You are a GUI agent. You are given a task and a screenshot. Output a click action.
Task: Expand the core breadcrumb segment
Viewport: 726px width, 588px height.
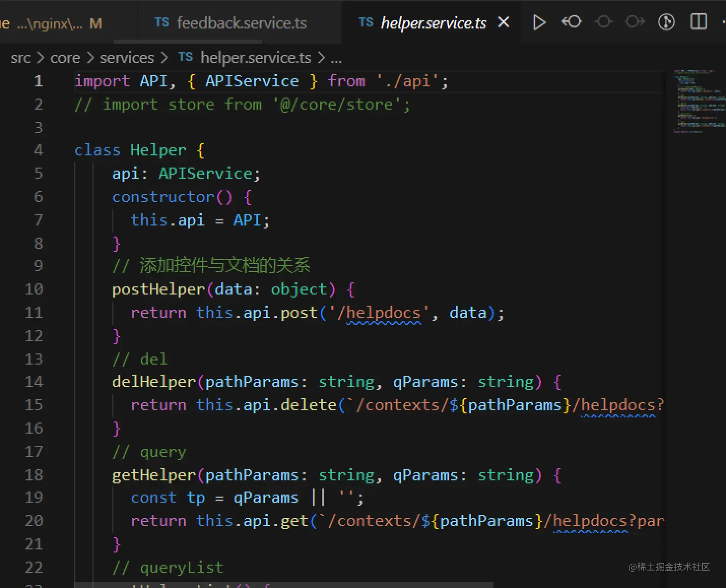tap(65, 58)
